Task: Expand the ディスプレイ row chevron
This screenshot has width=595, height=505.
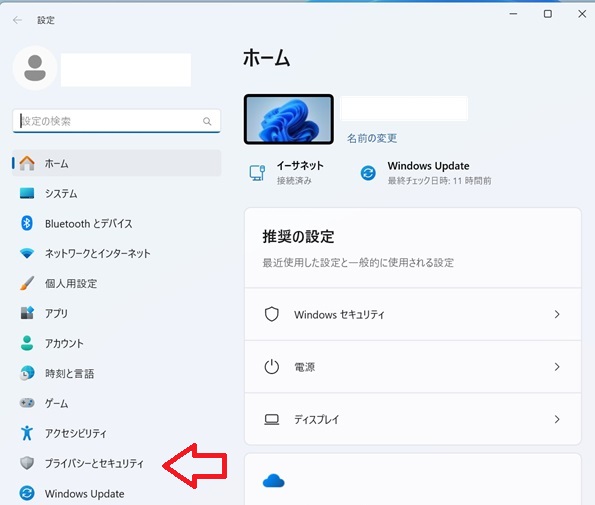Action: click(x=557, y=419)
